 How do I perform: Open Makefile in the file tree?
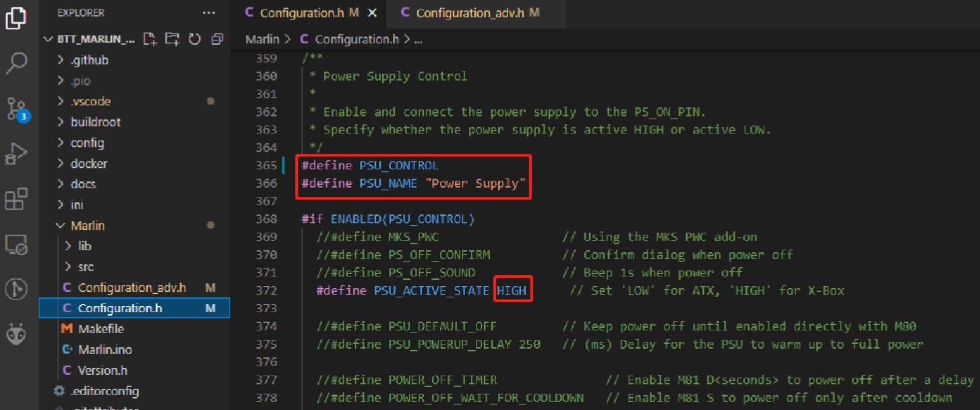101,329
